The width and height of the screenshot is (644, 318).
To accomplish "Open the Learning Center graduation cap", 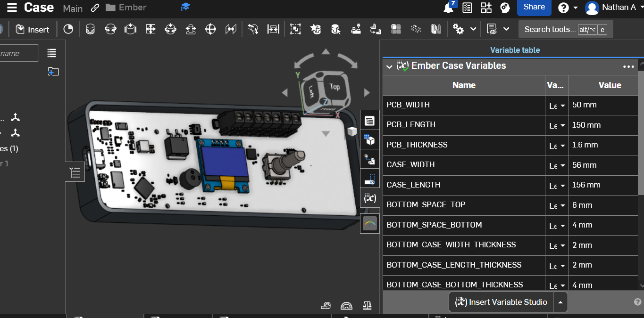I will pyautogui.click(x=185, y=8).
